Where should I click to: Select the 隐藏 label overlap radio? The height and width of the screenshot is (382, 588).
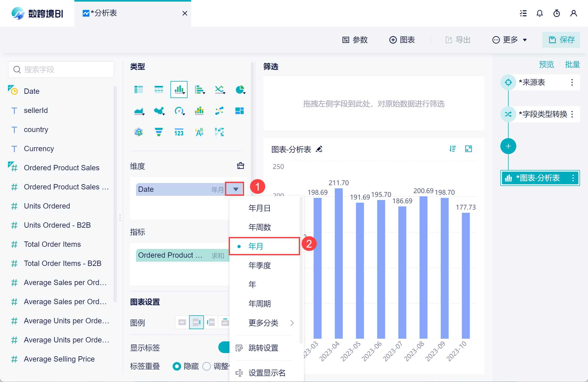coord(177,366)
